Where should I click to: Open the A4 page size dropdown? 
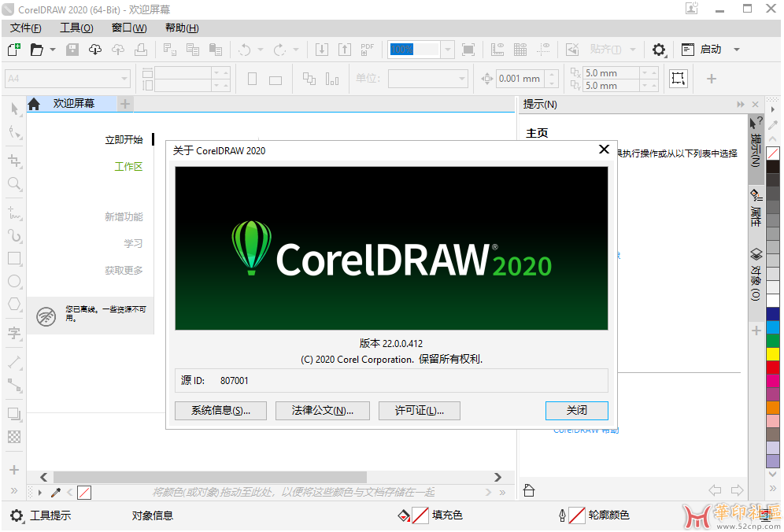tap(124, 79)
